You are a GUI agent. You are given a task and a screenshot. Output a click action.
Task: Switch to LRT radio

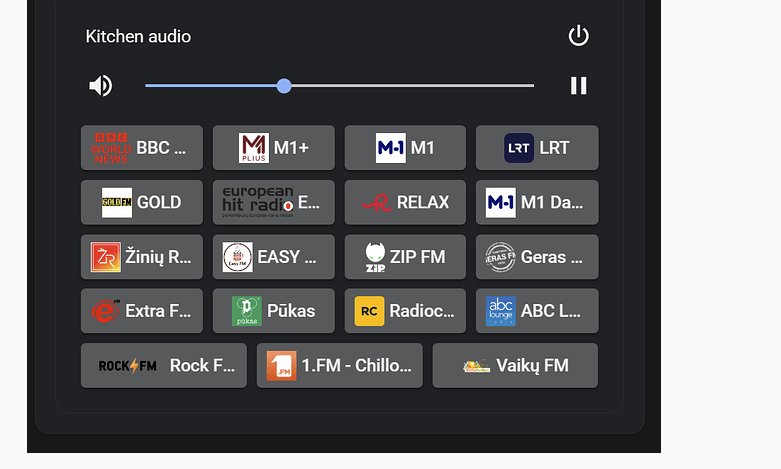point(537,148)
